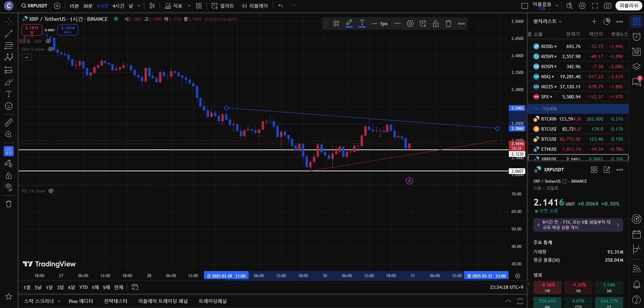The height and width of the screenshot is (308, 644).
Task: Collapse the bottom panel with chevron
Action: pos(508,301)
